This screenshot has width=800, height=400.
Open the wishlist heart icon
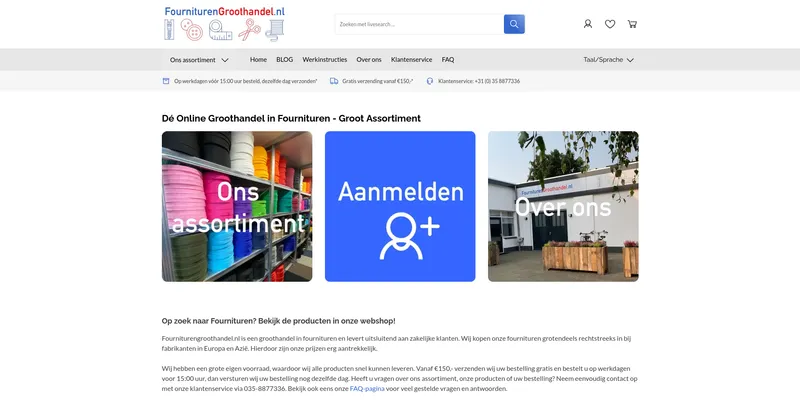click(610, 24)
